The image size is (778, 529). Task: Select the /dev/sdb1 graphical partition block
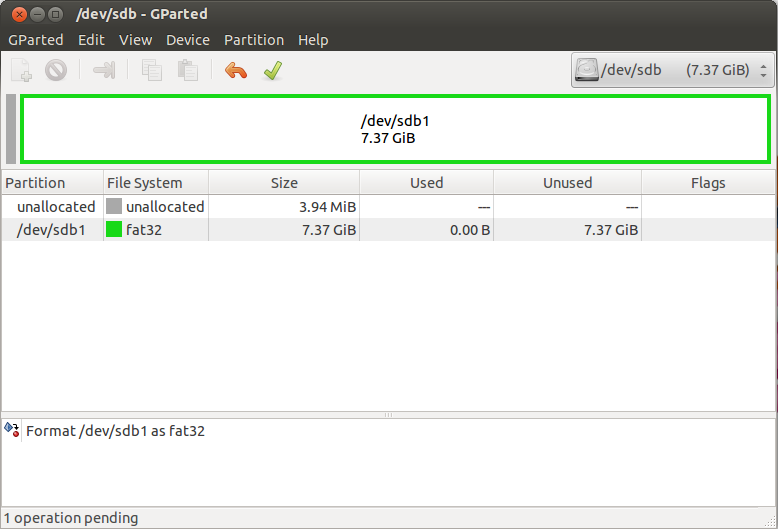click(395, 129)
